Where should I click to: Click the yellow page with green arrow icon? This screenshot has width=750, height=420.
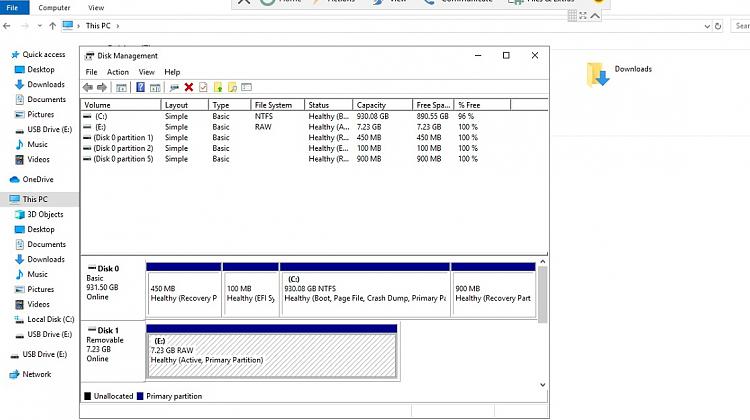point(218,87)
